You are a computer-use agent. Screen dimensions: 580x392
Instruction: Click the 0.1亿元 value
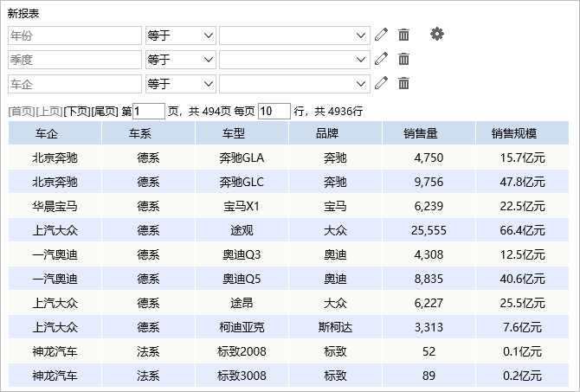522,351
